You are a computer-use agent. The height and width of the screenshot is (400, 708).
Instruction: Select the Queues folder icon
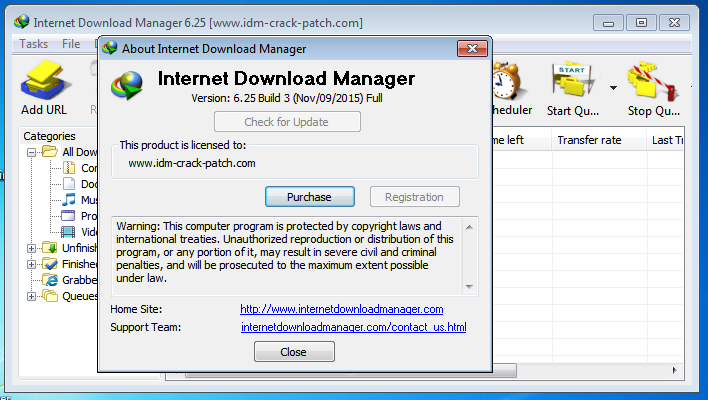(50, 296)
